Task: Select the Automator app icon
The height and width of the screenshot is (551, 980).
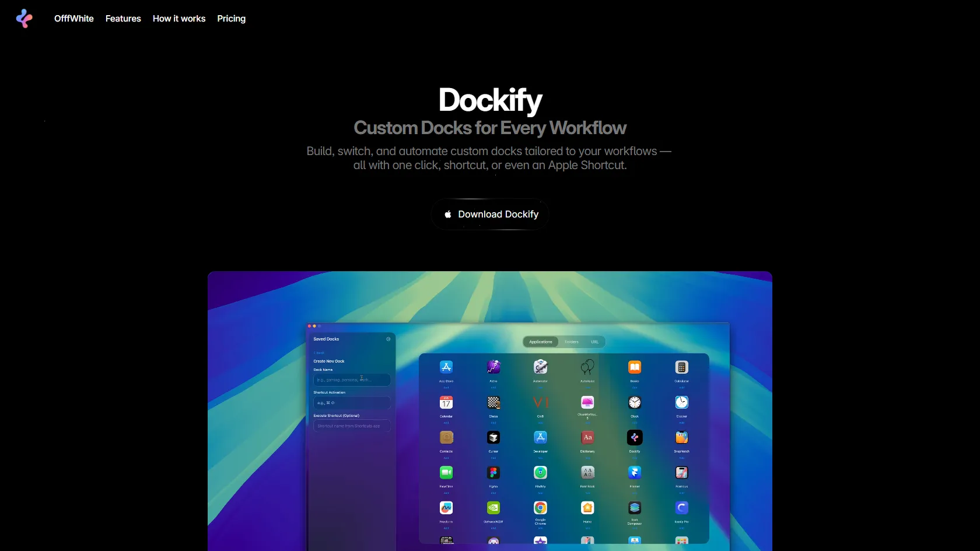Action: coord(540,367)
